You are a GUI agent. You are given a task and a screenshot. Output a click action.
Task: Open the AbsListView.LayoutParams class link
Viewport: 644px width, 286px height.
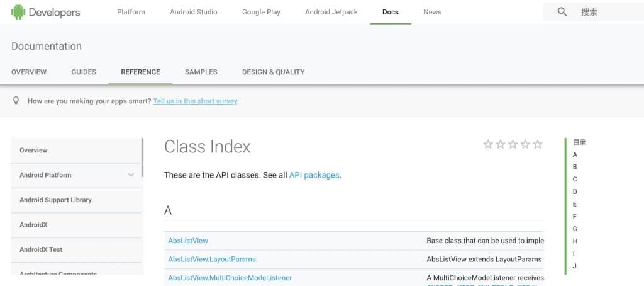212,259
